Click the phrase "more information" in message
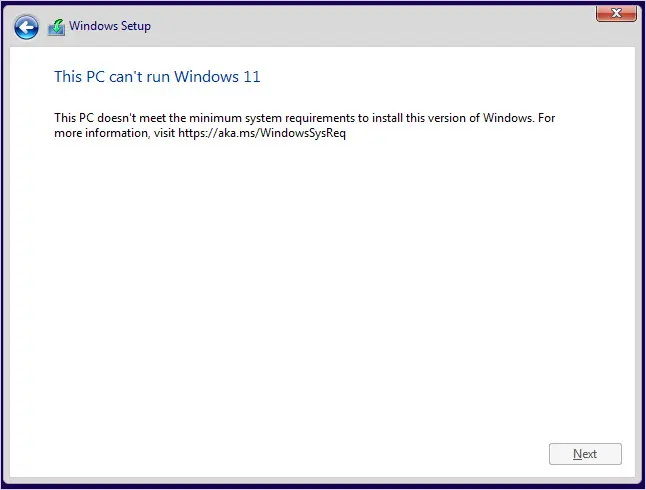The image size is (646, 490). click(x=101, y=133)
